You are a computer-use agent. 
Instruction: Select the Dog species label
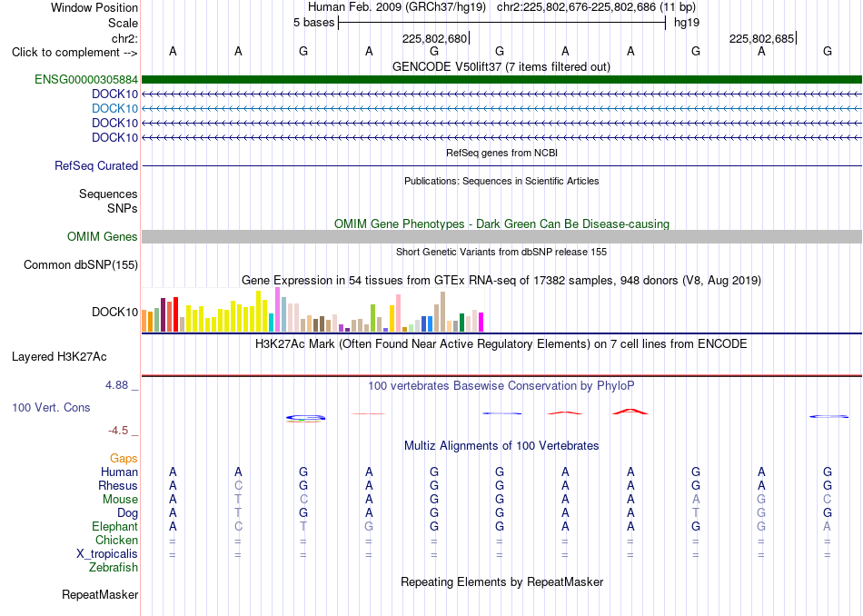click(x=128, y=513)
